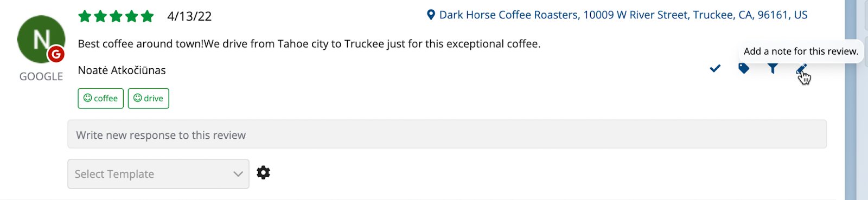Viewport: 868px width, 200px height.
Task: Select the drive sentiment tag
Action: (149, 99)
